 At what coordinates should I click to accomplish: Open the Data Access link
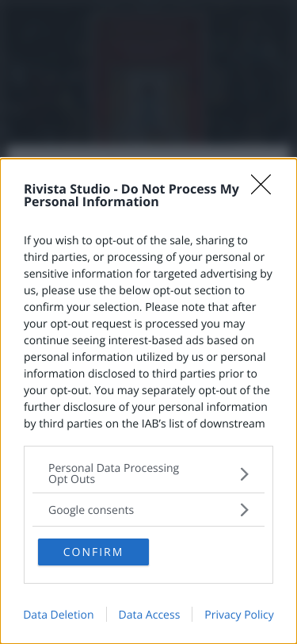coord(150,615)
